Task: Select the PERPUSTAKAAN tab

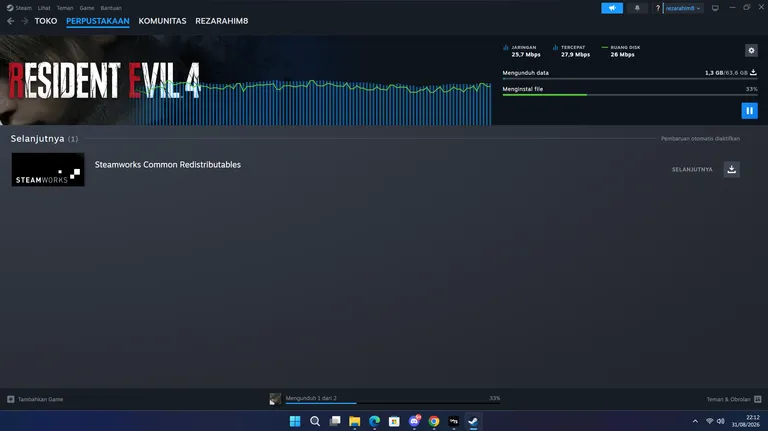Action: pyautogui.click(x=97, y=21)
